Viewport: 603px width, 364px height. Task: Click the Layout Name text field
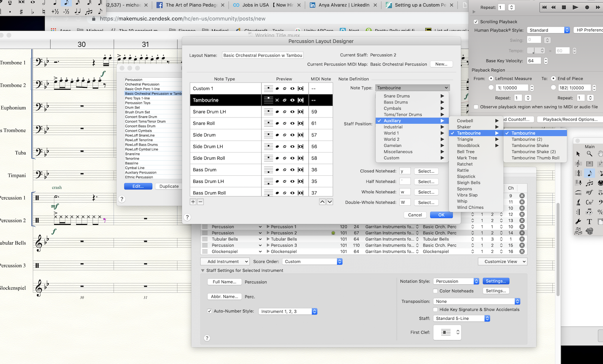click(x=263, y=55)
